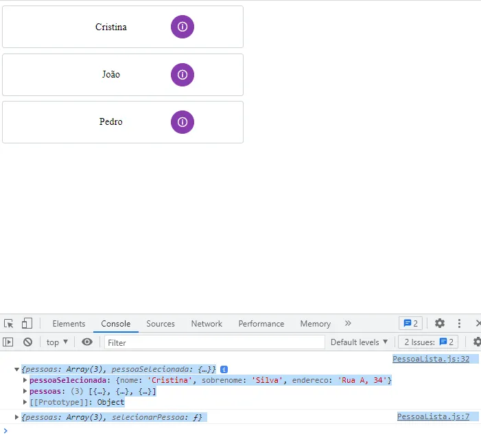The height and width of the screenshot is (448, 481).
Task: Select the Console tab
Action: [x=116, y=324]
